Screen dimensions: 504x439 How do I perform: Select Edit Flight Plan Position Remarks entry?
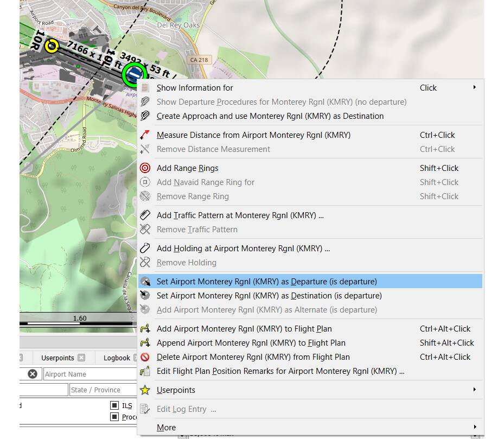(310, 371)
